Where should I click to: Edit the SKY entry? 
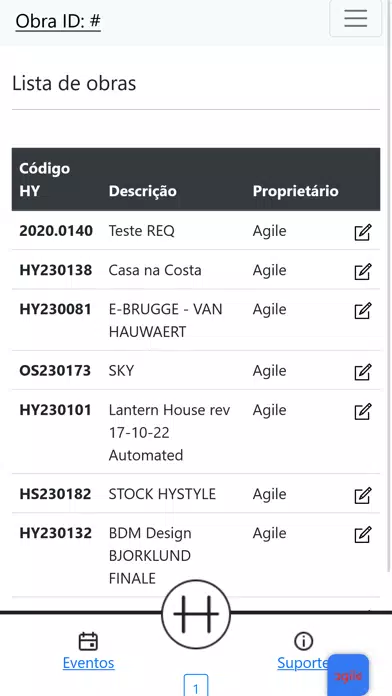362,372
